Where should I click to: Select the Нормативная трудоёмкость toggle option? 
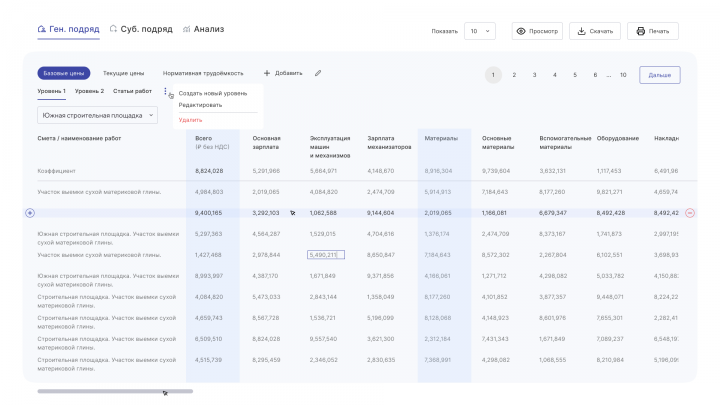click(x=203, y=73)
